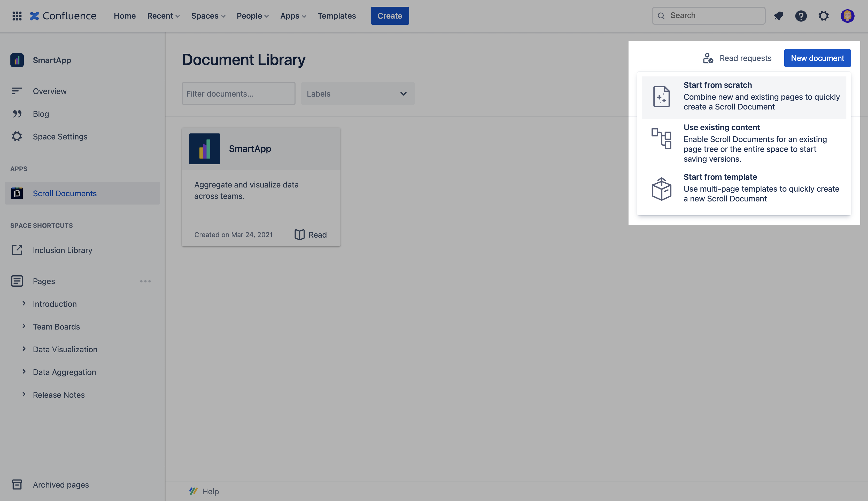Open the Inclusion Library shortcut
The width and height of the screenshot is (868, 501).
(x=62, y=250)
